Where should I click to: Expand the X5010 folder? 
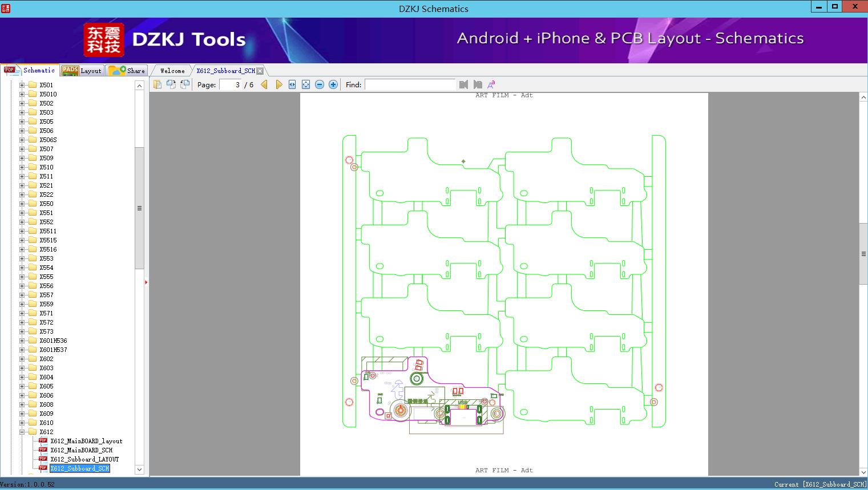point(22,94)
